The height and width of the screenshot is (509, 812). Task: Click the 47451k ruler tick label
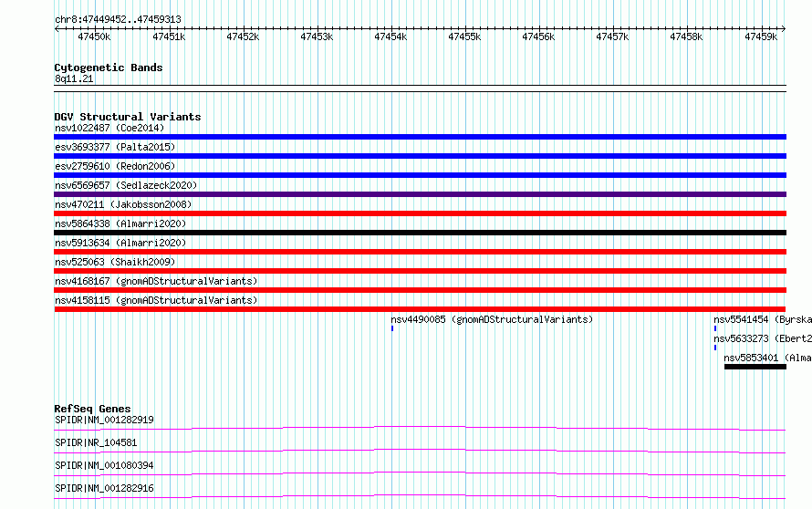[x=169, y=36]
